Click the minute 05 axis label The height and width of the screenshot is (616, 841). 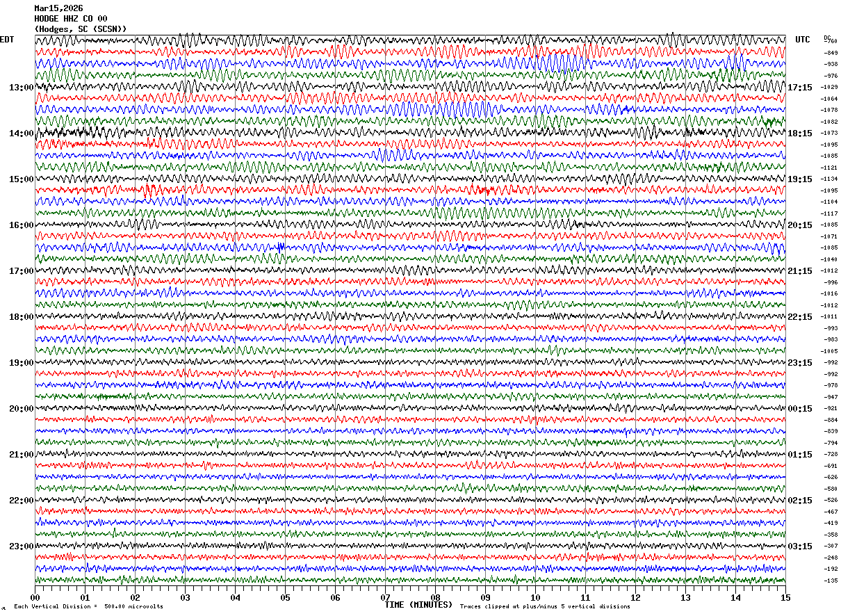pos(285,597)
